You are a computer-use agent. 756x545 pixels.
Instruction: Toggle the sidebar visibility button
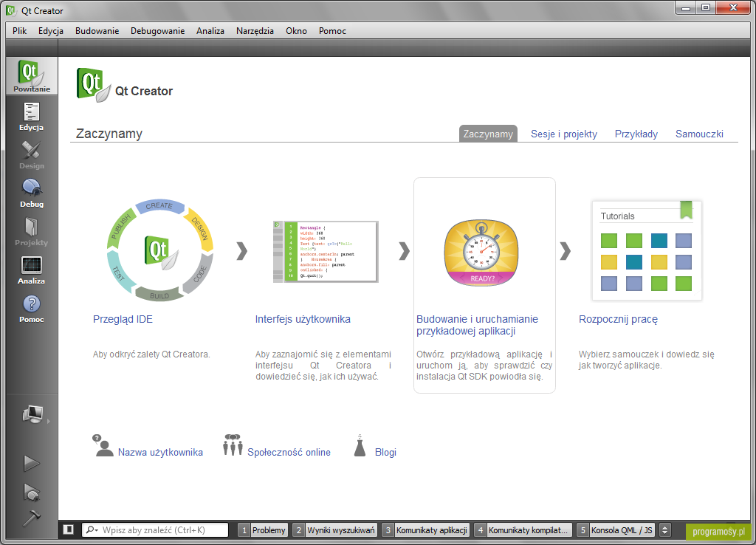(x=69, y=529)
